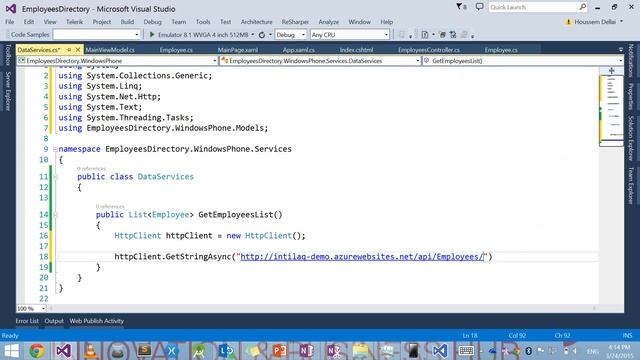Screen dimensions: 640x360
Task: Click the phone emulator taskbar icon
Action: pos(413,351)
